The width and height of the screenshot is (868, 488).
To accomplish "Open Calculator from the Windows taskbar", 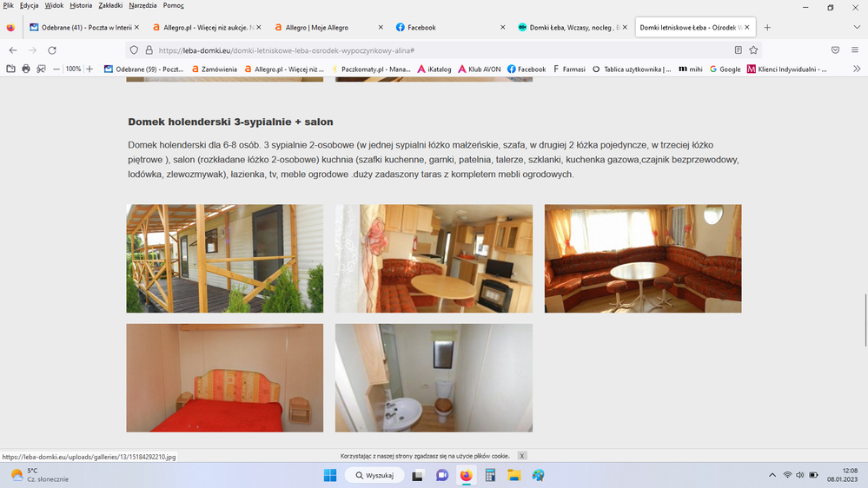I will point(490,475).
